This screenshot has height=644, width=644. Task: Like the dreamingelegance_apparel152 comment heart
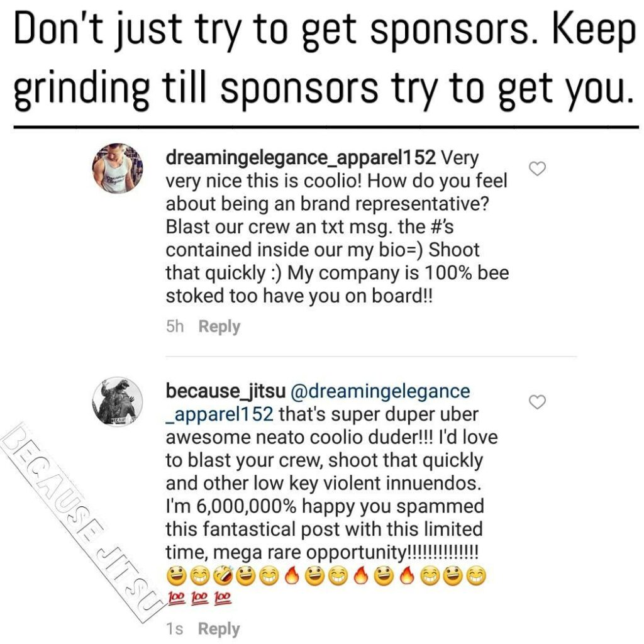pyautogui.click(x=537, y=169)
